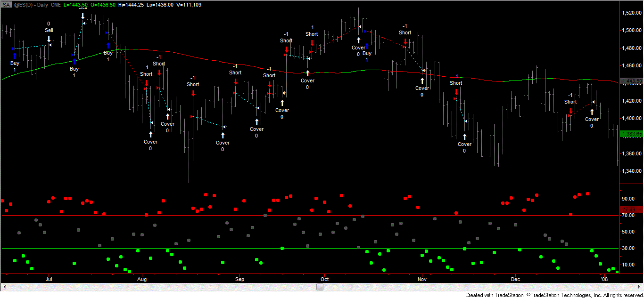644x298 pixels.
Task: Click the O=1436.50 open price readout
Action: tap(103, 4)
